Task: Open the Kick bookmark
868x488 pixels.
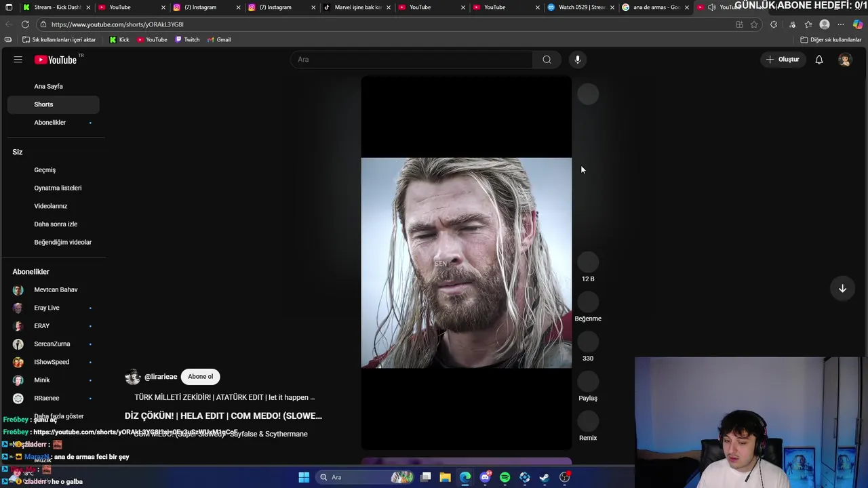Action: pos(119,40)
